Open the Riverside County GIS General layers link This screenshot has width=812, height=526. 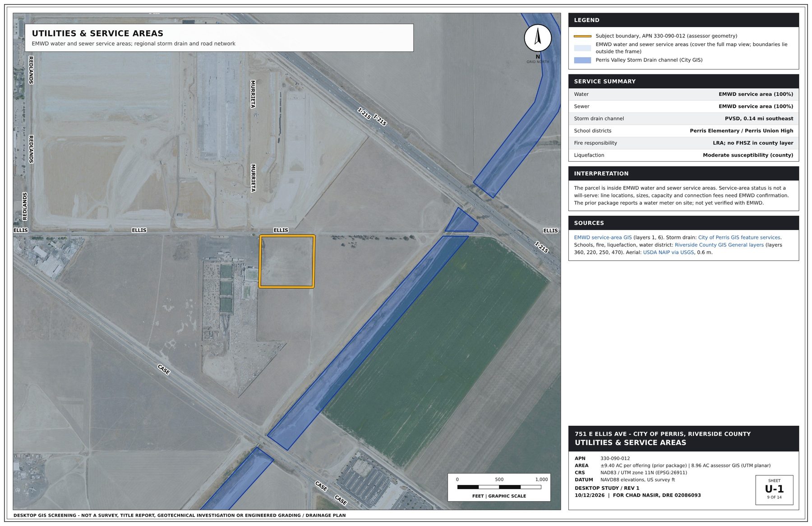(719, 245)
